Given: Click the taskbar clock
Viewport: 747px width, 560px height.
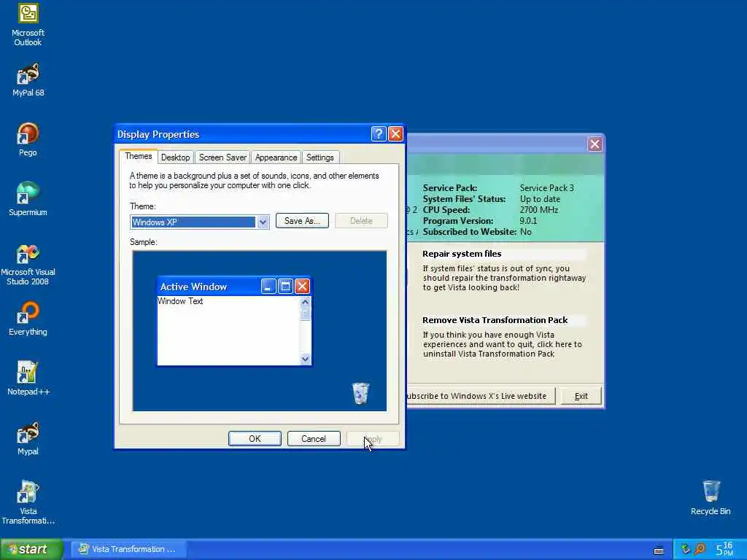Looking at the screenshot, I should pyautogui.click(x=724, y=549).
